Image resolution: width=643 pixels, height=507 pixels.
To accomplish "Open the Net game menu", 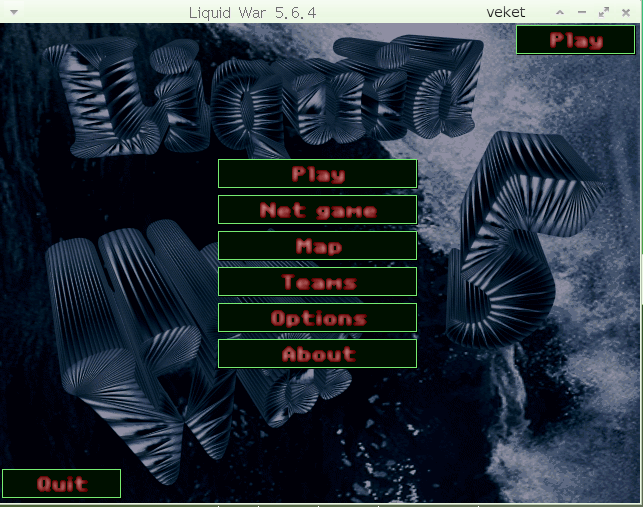I will (317, 210).
